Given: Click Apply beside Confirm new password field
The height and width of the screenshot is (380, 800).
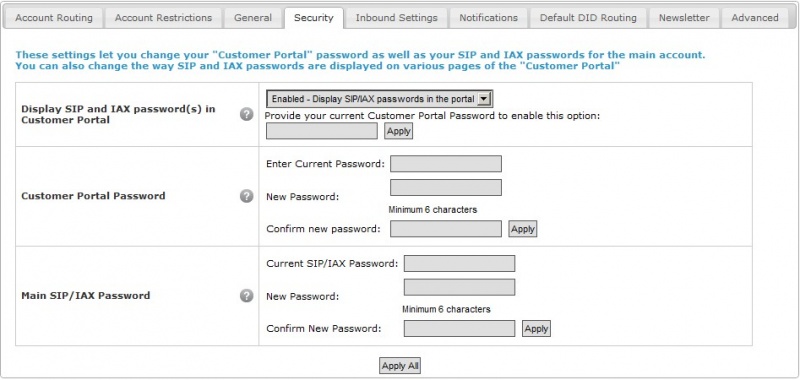Looking at the screenshot, I should pos(523,229).
